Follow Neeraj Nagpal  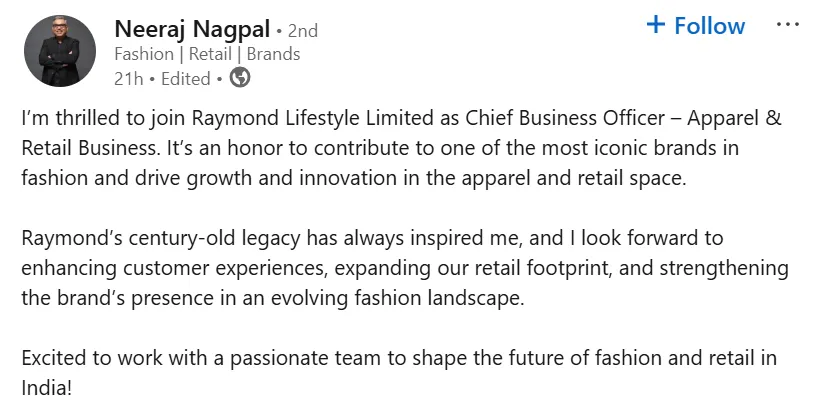[696, 25]
